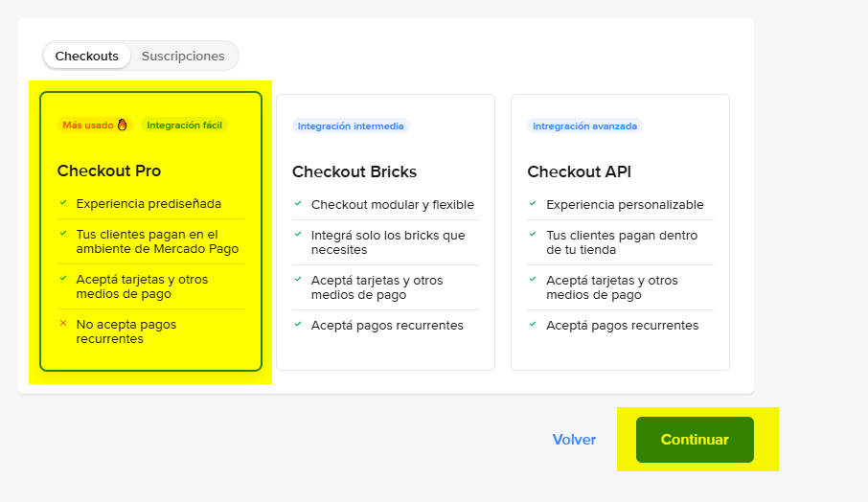Click the green check beside Experiencia prediseñada
Screen dimensions: 868x502
[x=63, y=203]
